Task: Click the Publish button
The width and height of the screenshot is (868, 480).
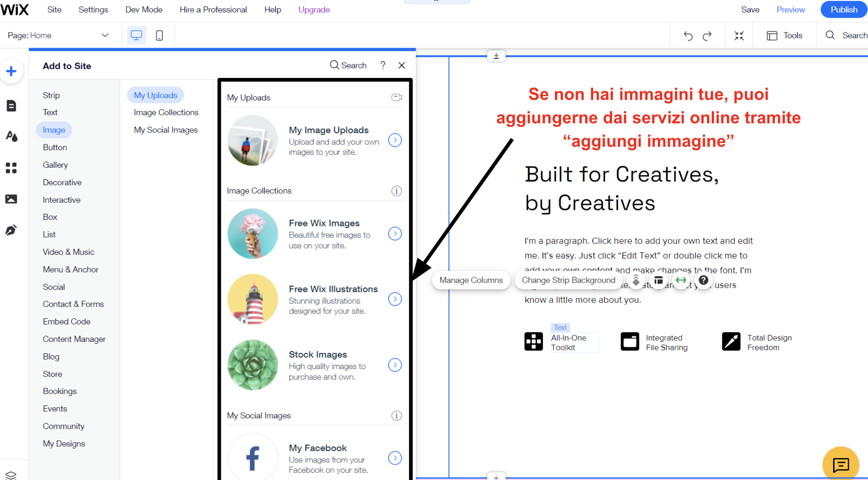Action: [x=844, y=10]
